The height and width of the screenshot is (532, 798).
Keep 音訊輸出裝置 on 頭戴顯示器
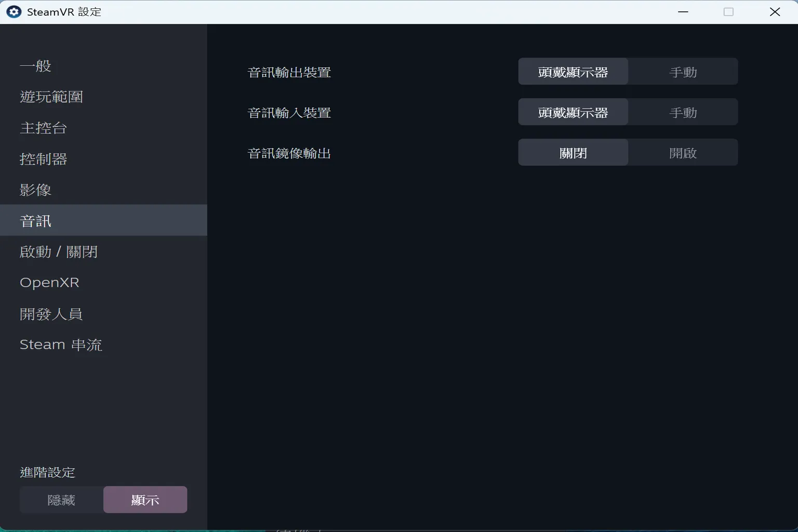point(573,71)
